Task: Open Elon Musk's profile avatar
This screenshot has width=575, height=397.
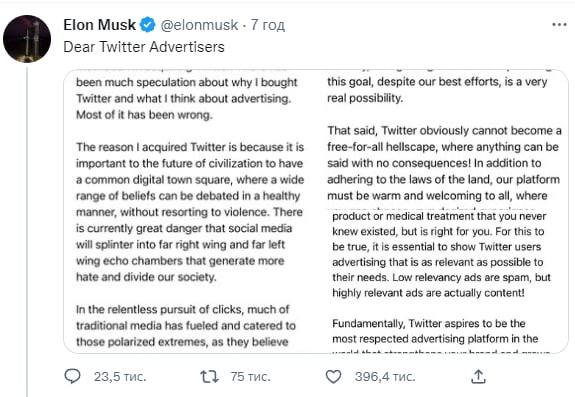Action: (27, 39)
